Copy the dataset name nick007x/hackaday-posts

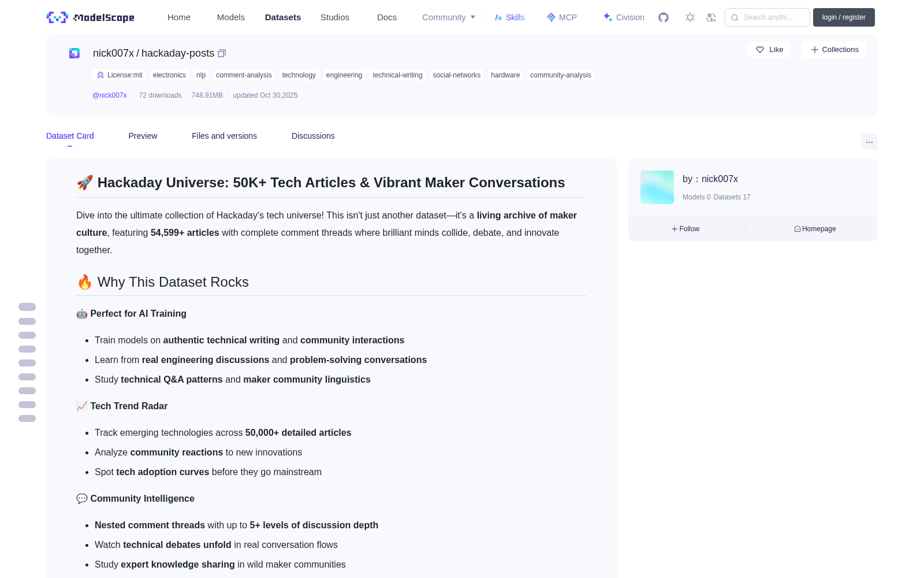point(222,53)
